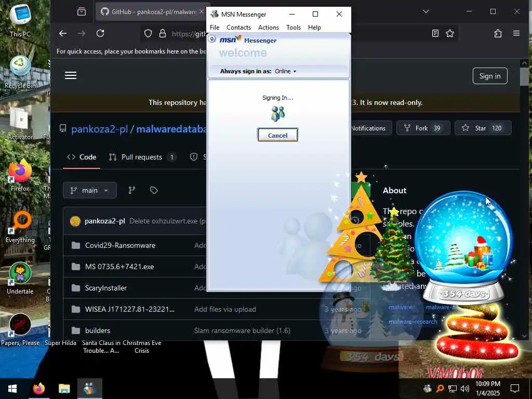The width and height of the screenshot is (532, 399).
Task: Click the GitHub page vertical scrollbar thumb
Action: 524,76
